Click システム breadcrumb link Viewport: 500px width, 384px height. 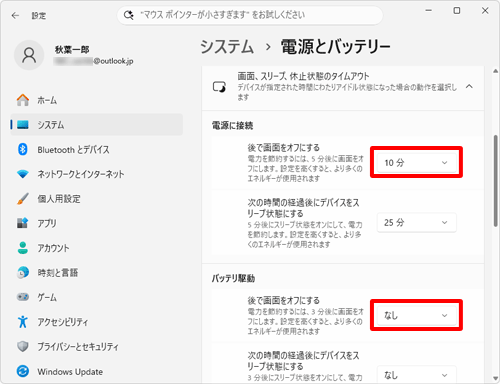(227, 46)
